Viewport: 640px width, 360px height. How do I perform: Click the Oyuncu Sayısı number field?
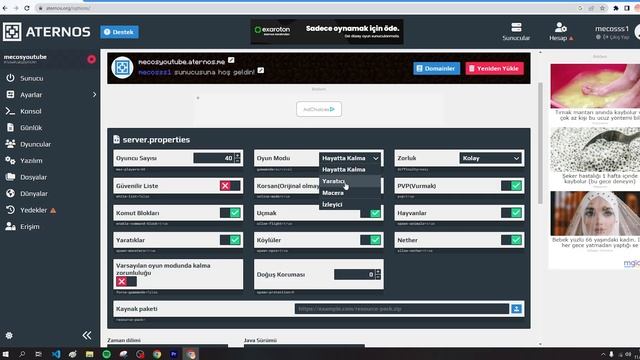tap(213, 158)
